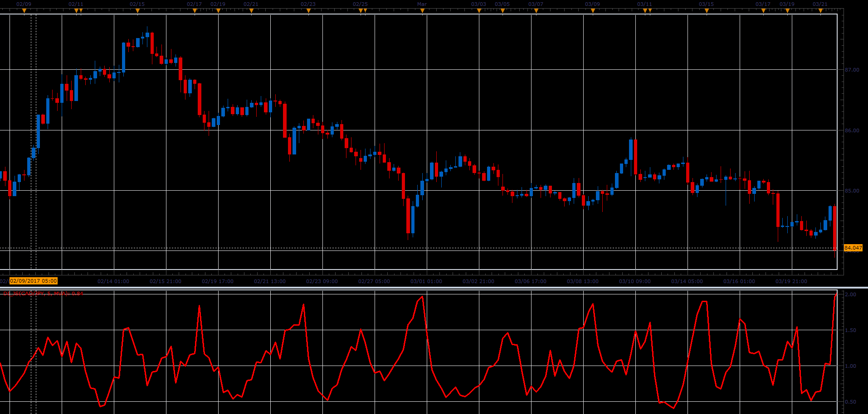Click the orange marker under 02/15 date
The height and width of the screenshot is (414, 868).
(137, 11)
